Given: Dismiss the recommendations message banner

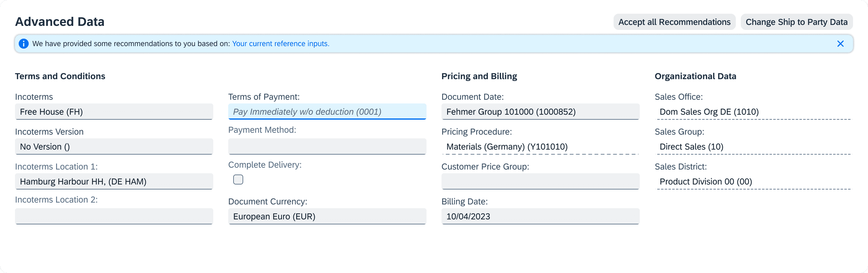Looking at the screenshot, I should tap(840, 44).
